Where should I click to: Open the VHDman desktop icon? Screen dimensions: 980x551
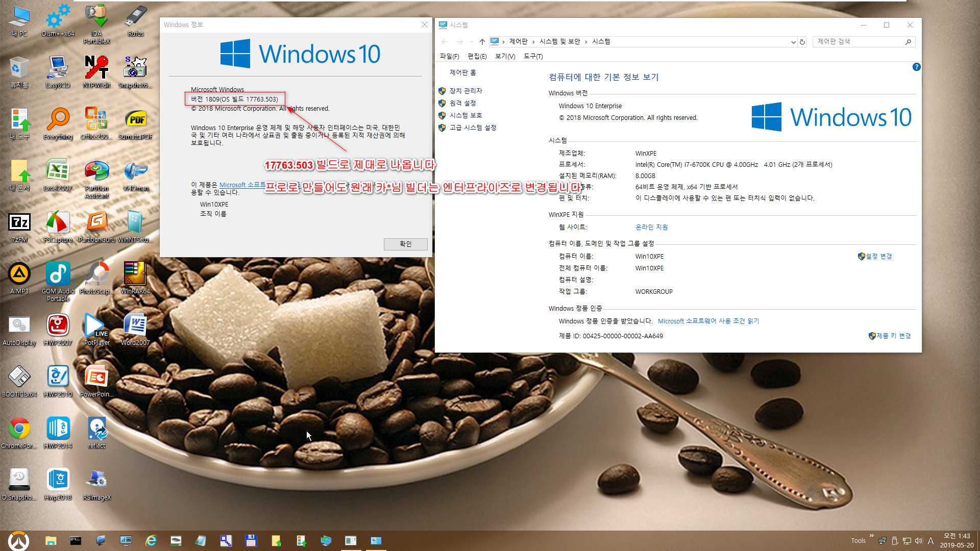click(135, 175)
